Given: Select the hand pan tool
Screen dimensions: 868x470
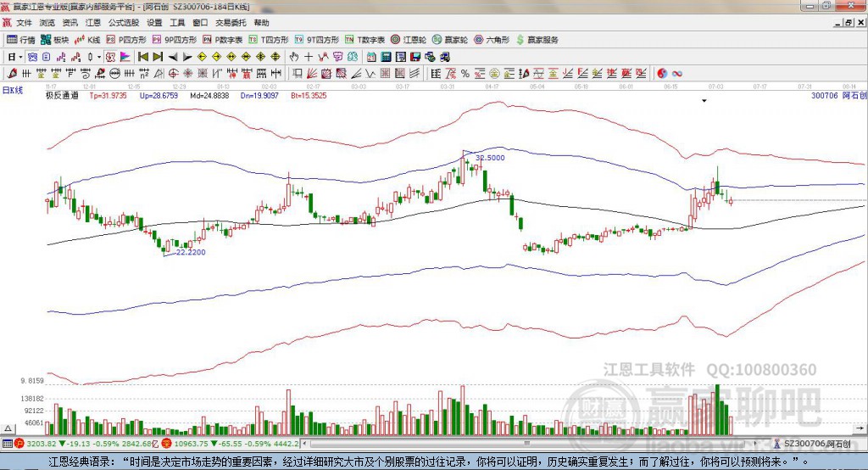Looking at the screenshot, I should [293, 57].
